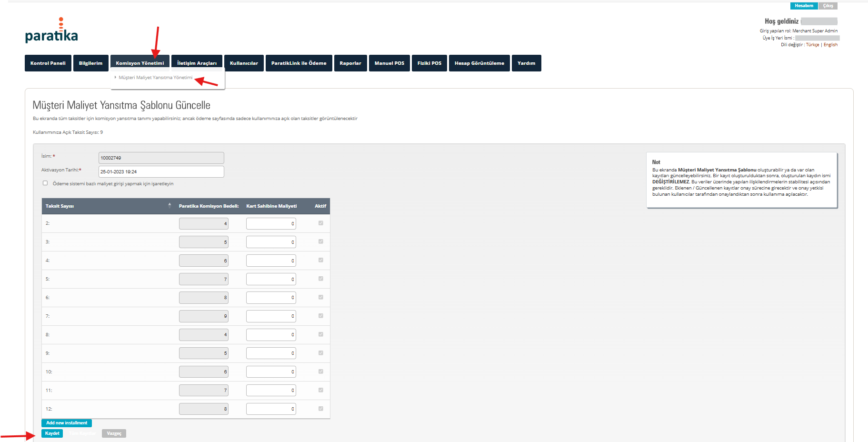Toggle the Aktif checkbox for installment 12
The width and height of the screenshot is (868, 442).
pyautogui.click(x=320, y=409)
